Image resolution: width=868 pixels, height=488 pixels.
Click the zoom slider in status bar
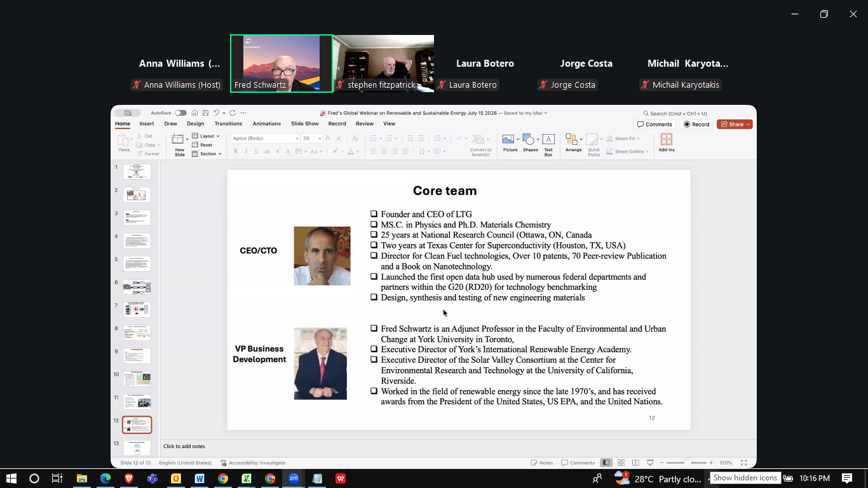(686, 463)
